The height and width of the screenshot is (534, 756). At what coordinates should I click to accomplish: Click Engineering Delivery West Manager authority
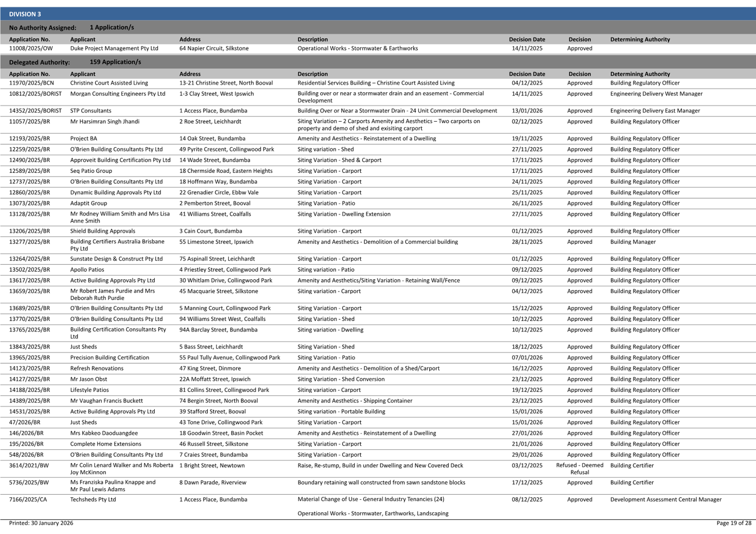tap(656, 94)
